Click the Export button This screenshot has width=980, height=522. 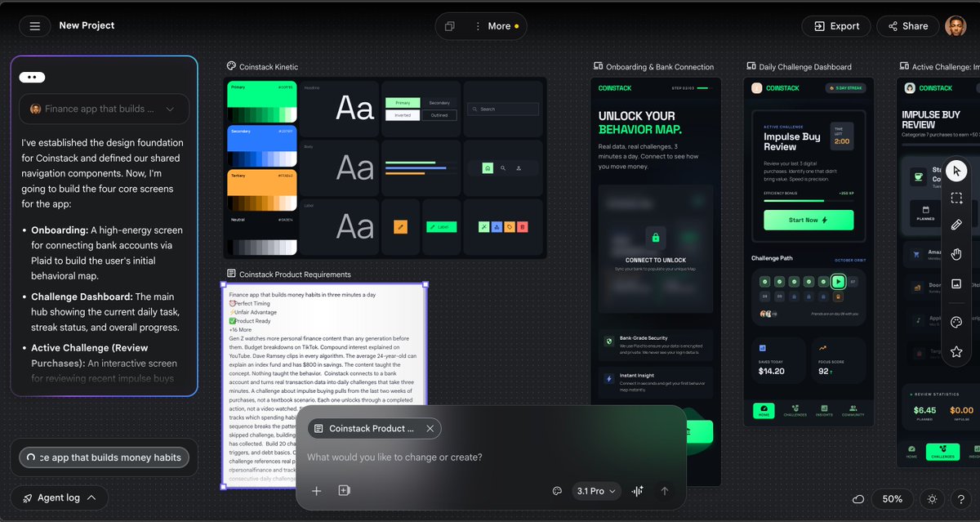tap(835, 26)
